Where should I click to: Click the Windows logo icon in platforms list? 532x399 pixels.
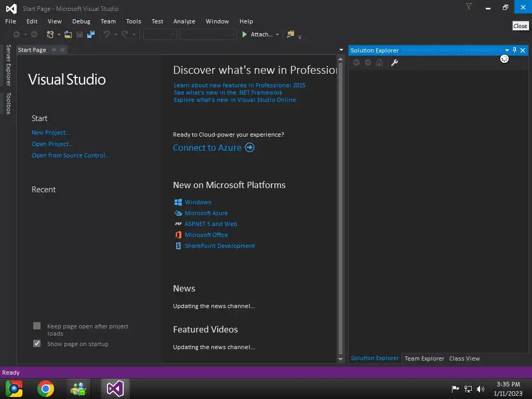(178, 202)
